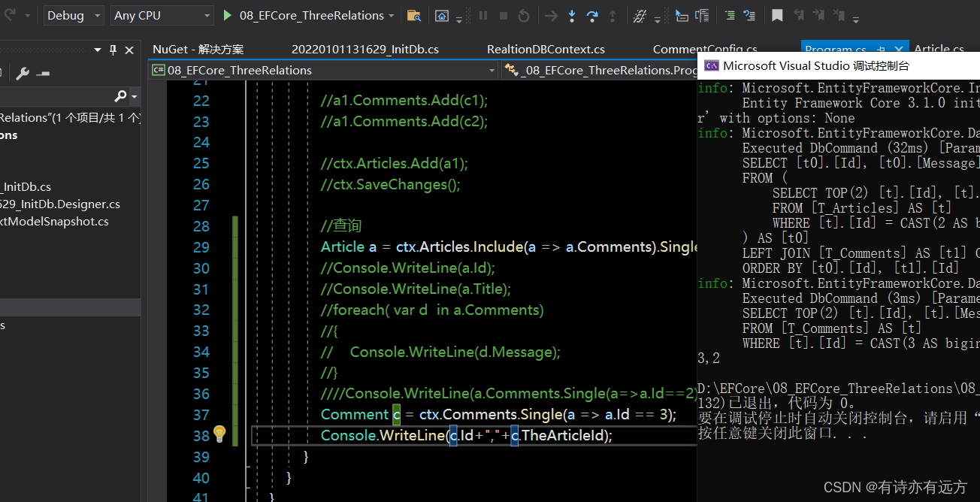Click the browser/house window toolbar icon
Image resolution: width=980 pixels, height=502 pixels.
coord(442,15)
